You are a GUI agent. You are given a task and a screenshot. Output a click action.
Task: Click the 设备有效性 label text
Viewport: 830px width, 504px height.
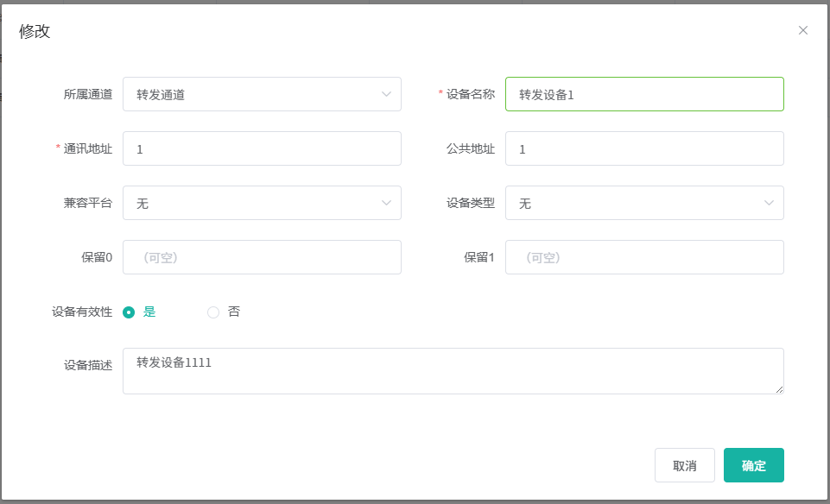[x=82, y=312]
